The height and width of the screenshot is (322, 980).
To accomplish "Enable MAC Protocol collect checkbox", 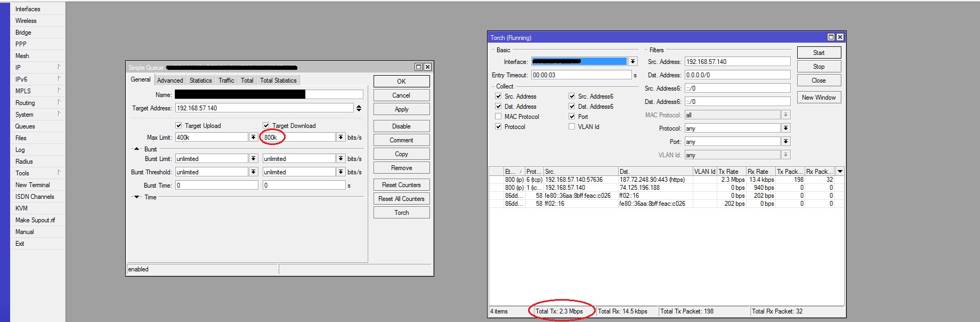I will [498, 117].
